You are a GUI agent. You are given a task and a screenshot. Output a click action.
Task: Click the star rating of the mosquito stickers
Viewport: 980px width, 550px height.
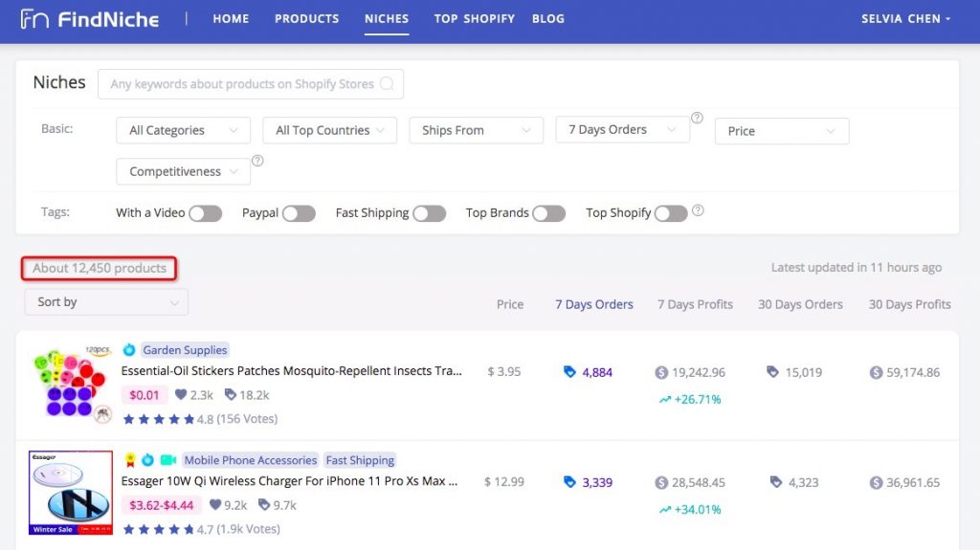pyautogui.click(x=159, y=419)
